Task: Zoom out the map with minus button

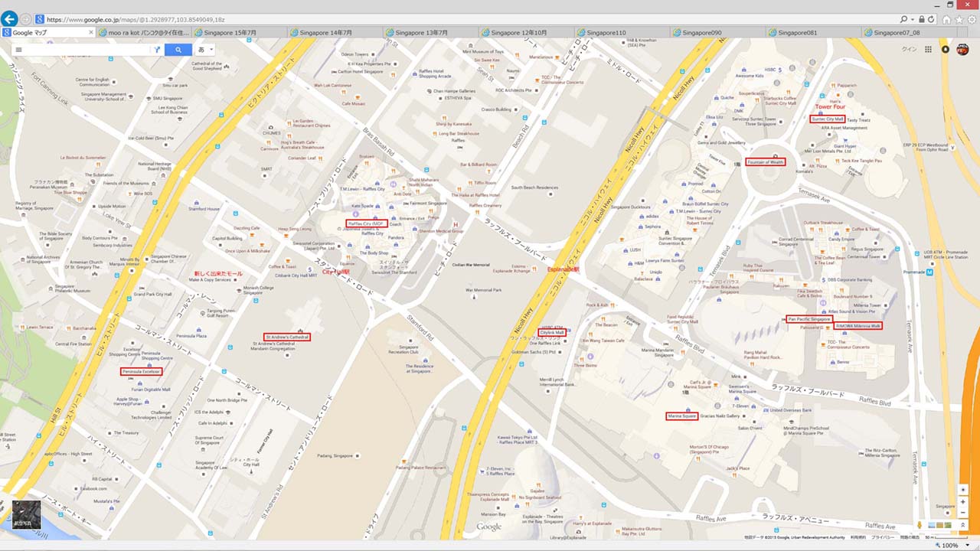Action: pyautogui.click(x=962, y=513)
